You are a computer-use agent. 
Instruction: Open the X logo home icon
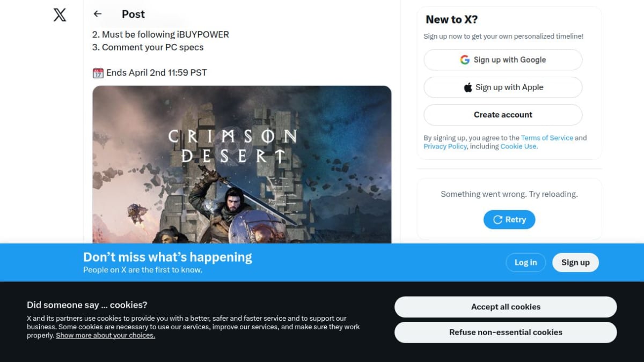pos(60,14)
